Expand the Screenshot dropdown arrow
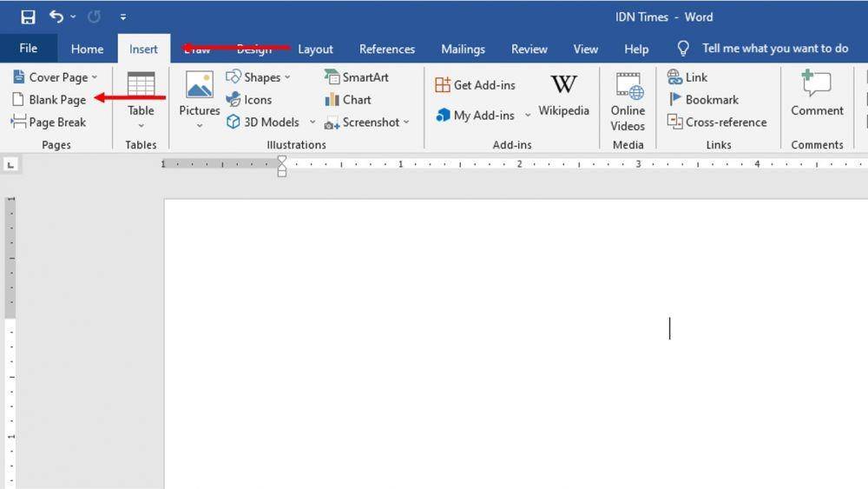The height and width of the screenshot is (489, 868). point(406,122)
